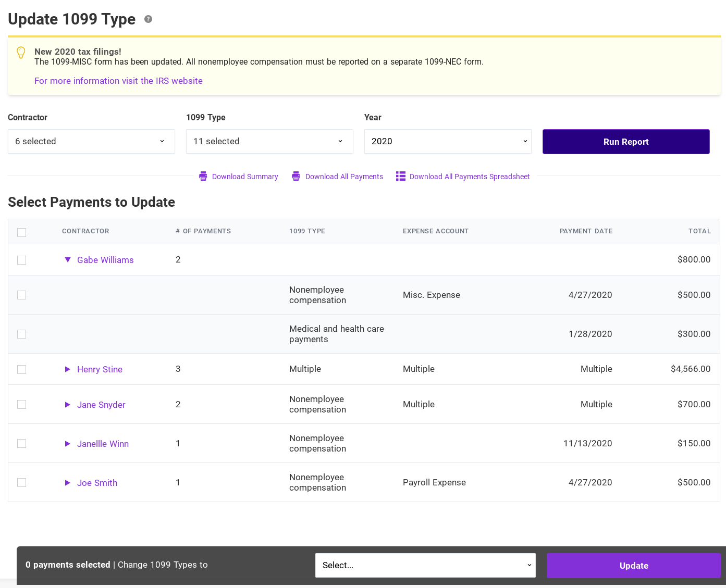This screenshot has height=588, width=726.
Task: Check the Gabe Williams row checkbox
Action: point(21,260)
